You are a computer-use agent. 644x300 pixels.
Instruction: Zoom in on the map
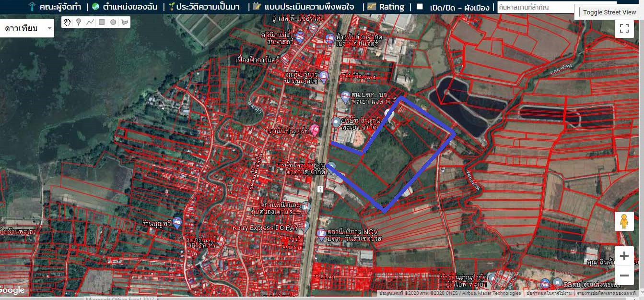tap(624, 256)
